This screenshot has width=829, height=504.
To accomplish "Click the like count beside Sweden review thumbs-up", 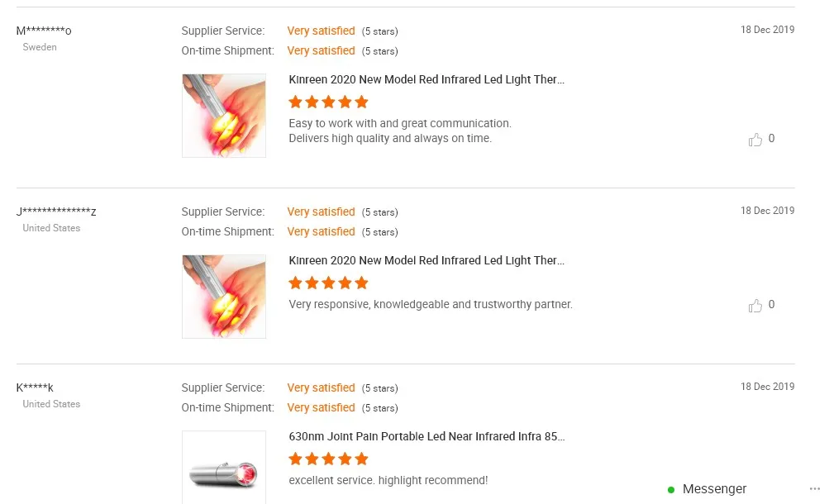I will pyautogui.click(x=772, y=139).
